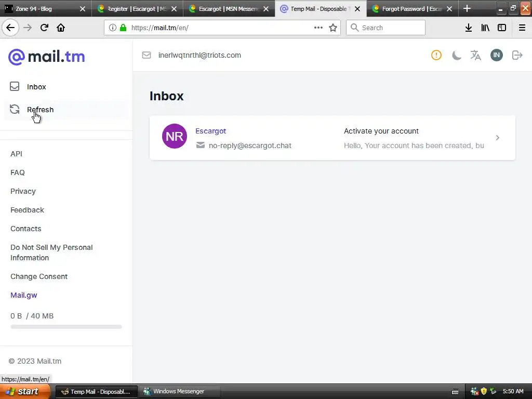Click the orange exclamation warning icon
The image size is (532, 399).
(x=436, y=55)
